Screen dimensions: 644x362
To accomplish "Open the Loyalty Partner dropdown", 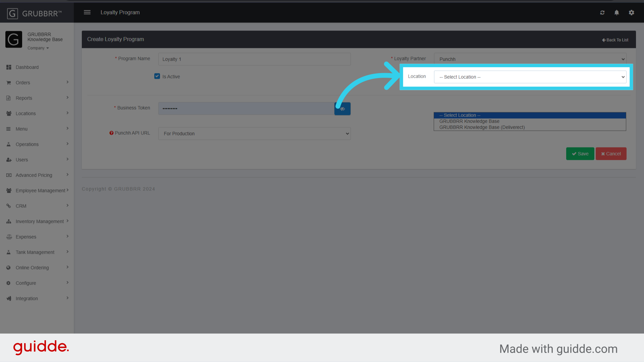I will point(530,59).
